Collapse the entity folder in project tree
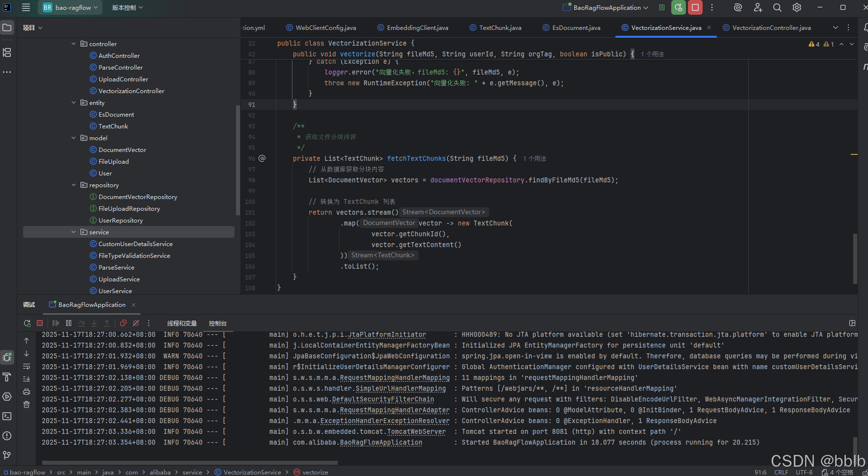This screenshot has width=868, height=476. 74,102
